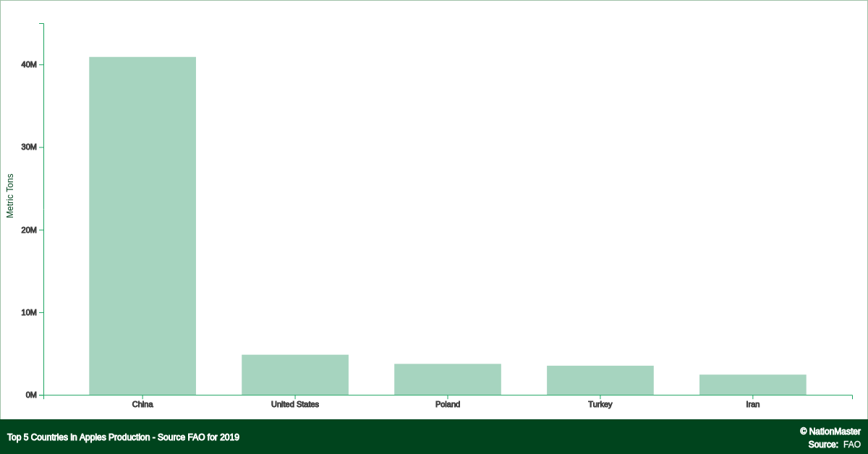Select the Poland production bar
This screenshot has width=868, height=454.
pyautogui.click(x=448, y=377)
